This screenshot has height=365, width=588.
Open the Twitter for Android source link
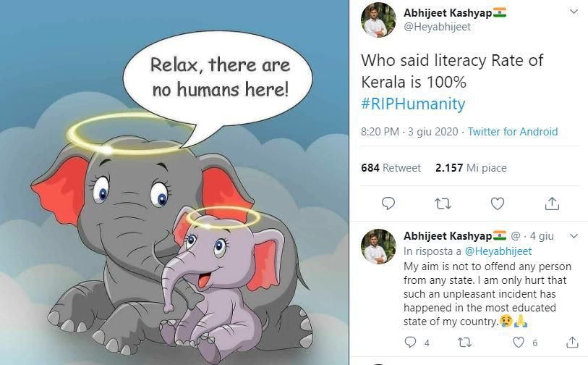point(513,132)
